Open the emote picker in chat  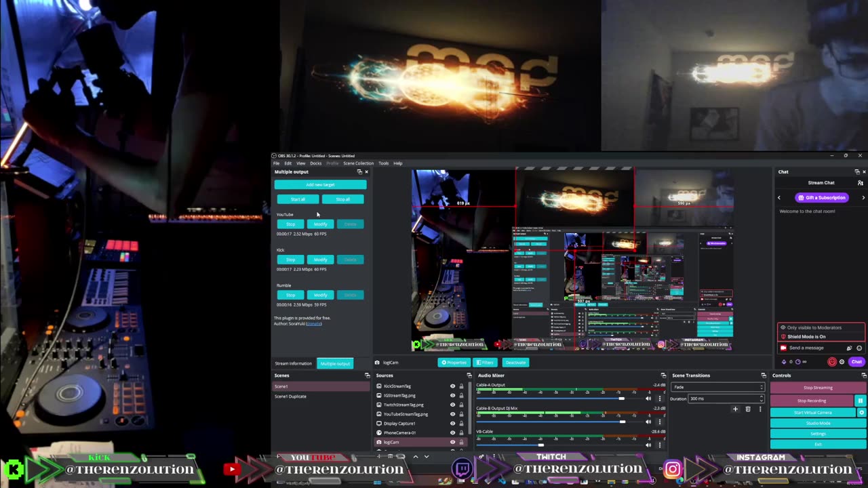click(x=859, y=348)
